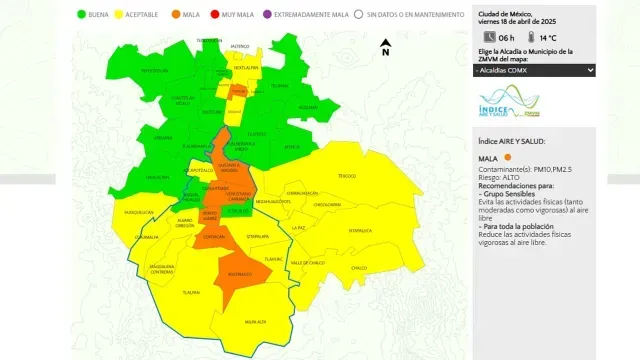640x360 pixels.
Task: Select the Gustavo A. Madero region
Action: coord(229,167)
